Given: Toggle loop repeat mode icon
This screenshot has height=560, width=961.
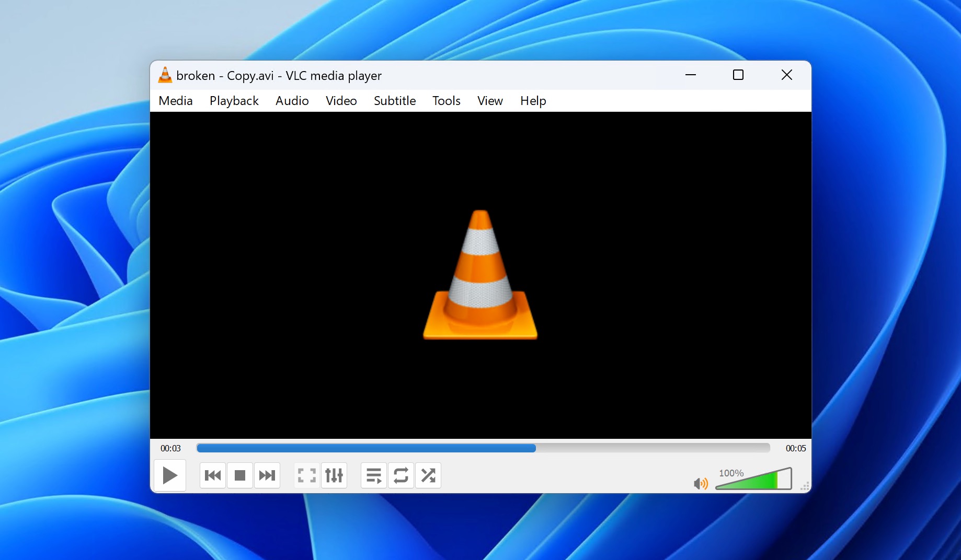Looking at the screenshot, I should click(x=401, y=475).
